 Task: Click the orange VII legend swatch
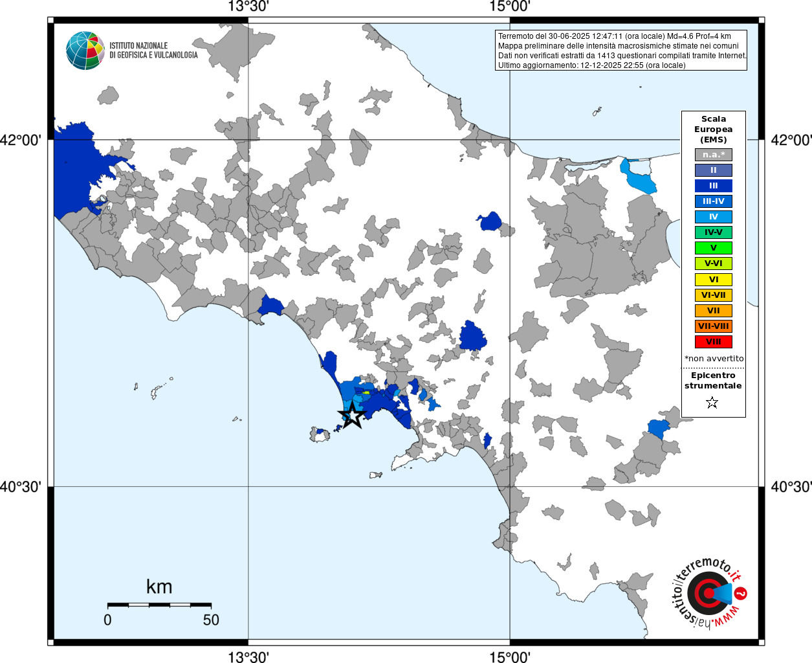tap(713, 311)
